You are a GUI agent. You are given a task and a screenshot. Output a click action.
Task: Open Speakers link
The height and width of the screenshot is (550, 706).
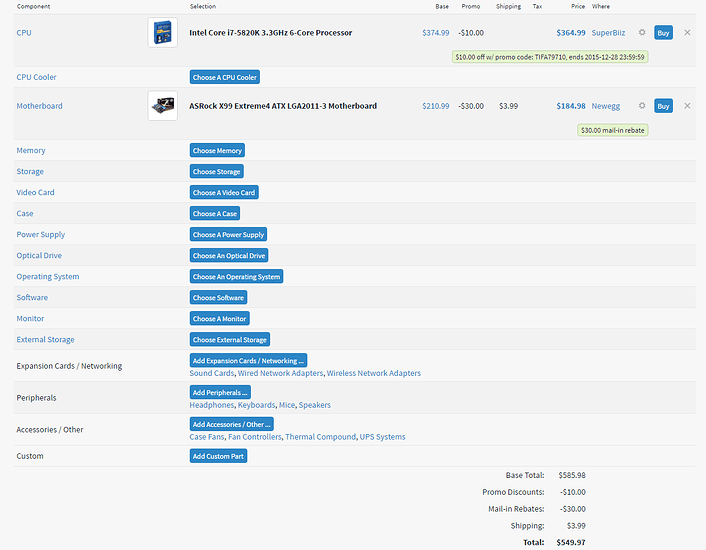(x=315, y=405)
